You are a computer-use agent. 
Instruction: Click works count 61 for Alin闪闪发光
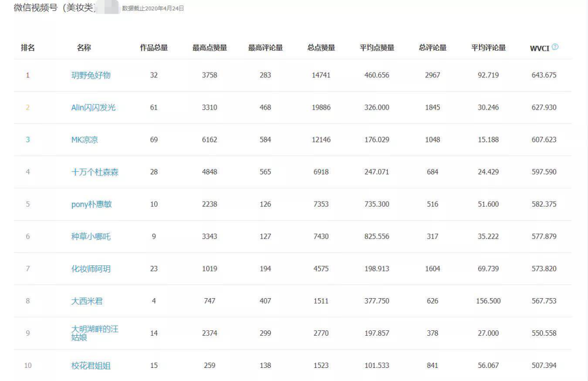click(x=154, y=107)
